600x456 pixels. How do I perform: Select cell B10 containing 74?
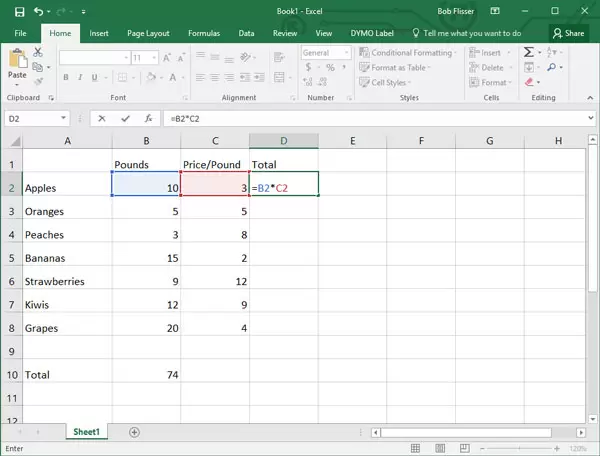point(146,374)
